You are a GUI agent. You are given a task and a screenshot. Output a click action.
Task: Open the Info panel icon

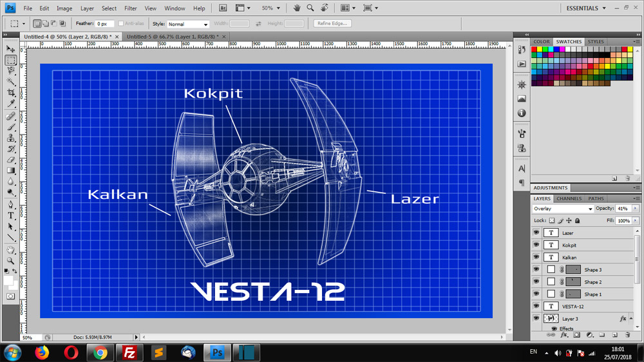[522, 113]
